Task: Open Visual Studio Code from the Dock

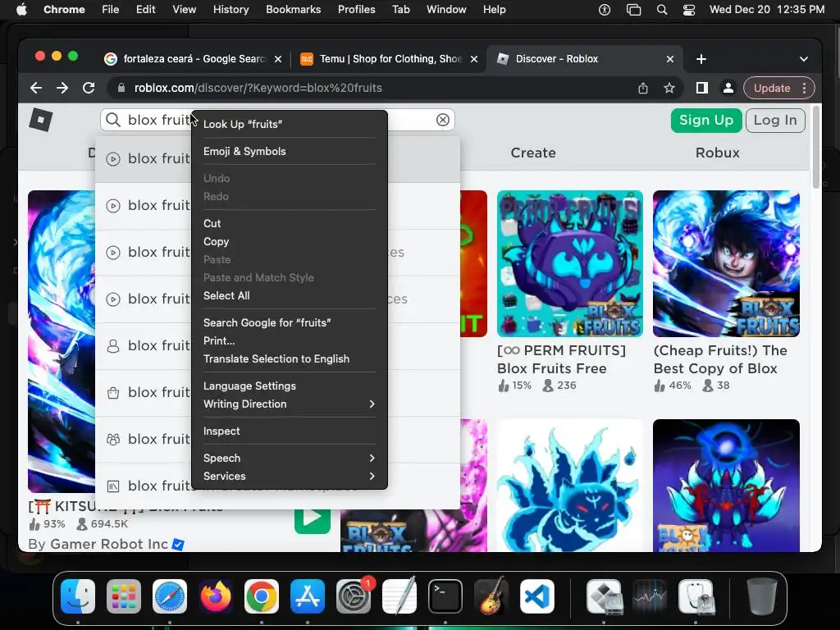Action: tap(537, 596)
